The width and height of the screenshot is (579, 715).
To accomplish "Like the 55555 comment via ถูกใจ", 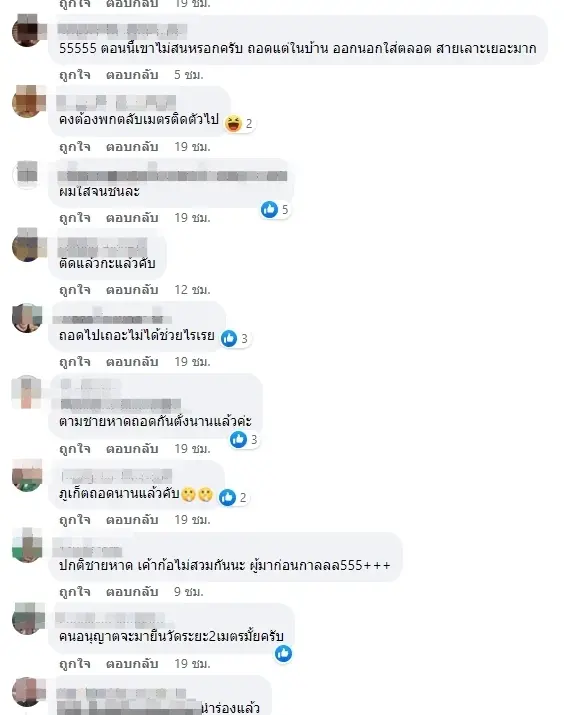I will [75, 74].
